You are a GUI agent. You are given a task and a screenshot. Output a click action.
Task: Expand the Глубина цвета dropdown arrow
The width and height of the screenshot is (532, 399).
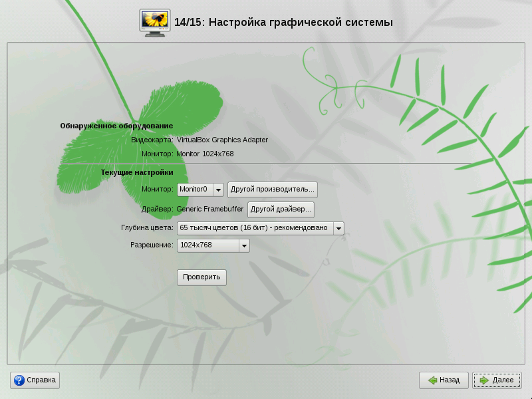338,228
